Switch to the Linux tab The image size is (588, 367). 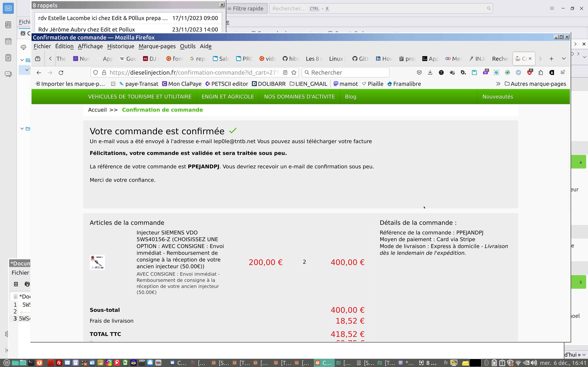point(336,59)
